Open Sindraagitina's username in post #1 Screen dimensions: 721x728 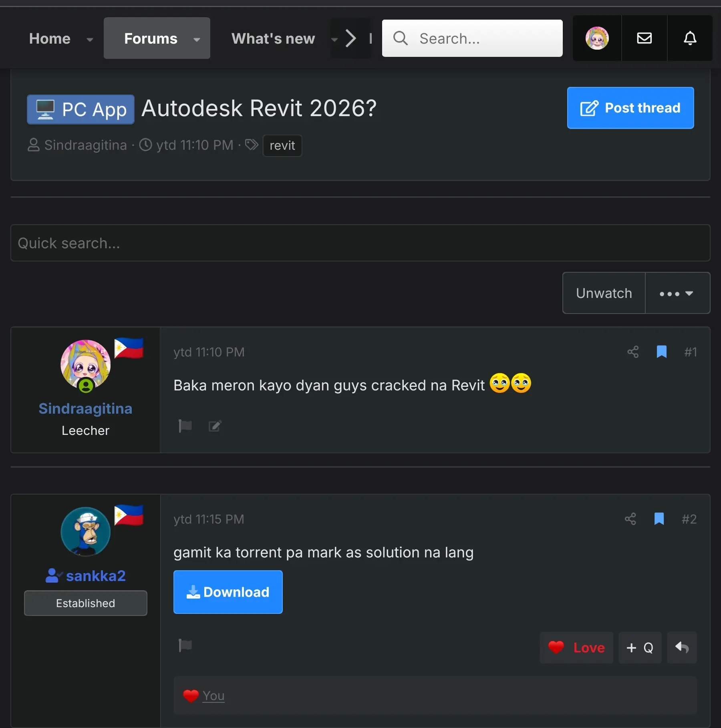click(x=85, y=408)
